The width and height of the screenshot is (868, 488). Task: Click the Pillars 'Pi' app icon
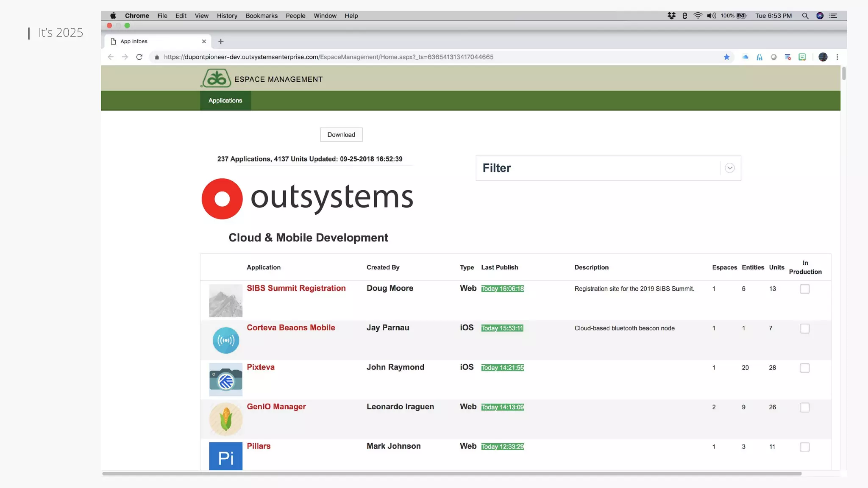225,456
